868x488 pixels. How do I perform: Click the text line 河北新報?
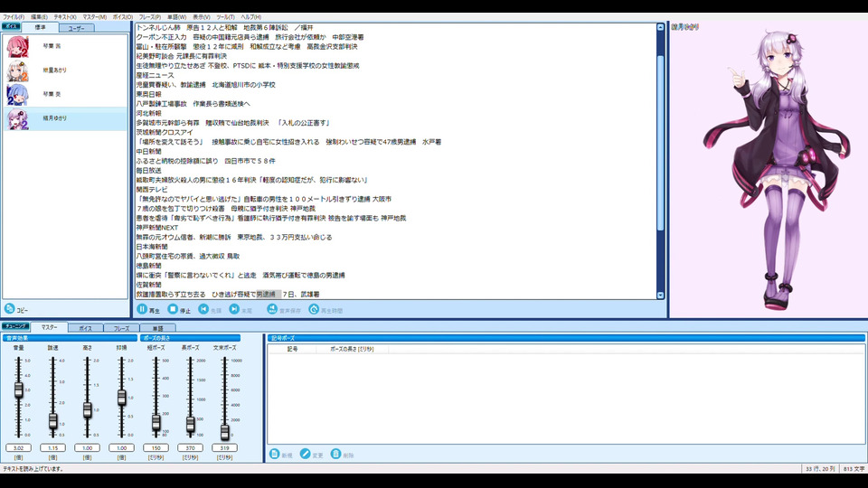(149, 114)
